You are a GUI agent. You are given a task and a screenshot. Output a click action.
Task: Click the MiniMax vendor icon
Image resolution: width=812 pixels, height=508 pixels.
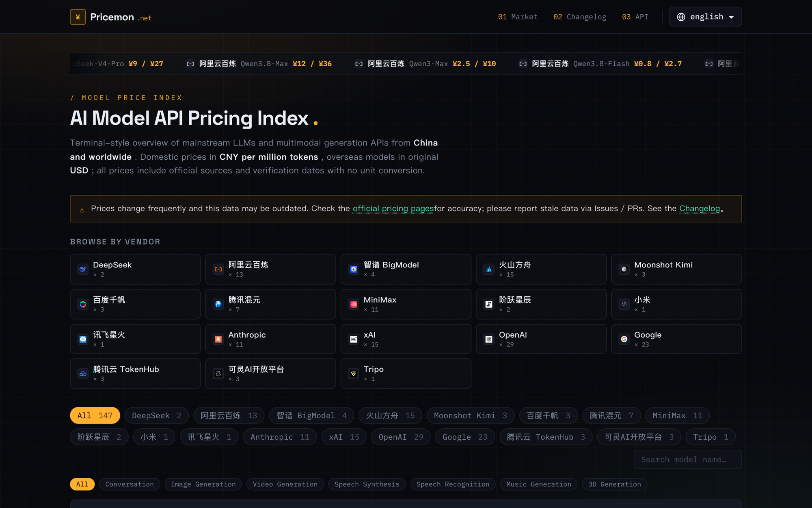click(354, 304)
